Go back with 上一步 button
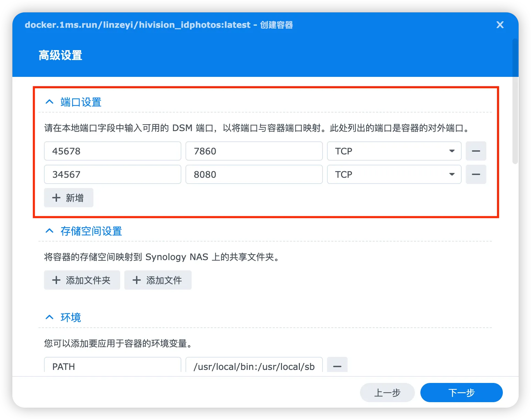Image resolution: width=531 pixels, height=420 pixels. pyautogui.click(x=387, y=393)
